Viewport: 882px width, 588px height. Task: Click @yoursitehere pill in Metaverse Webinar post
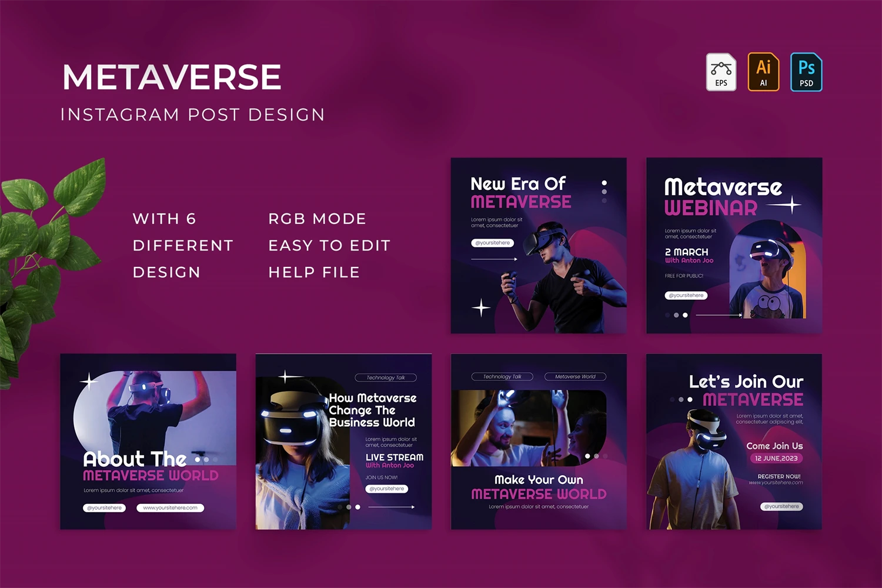click(686, 295)
